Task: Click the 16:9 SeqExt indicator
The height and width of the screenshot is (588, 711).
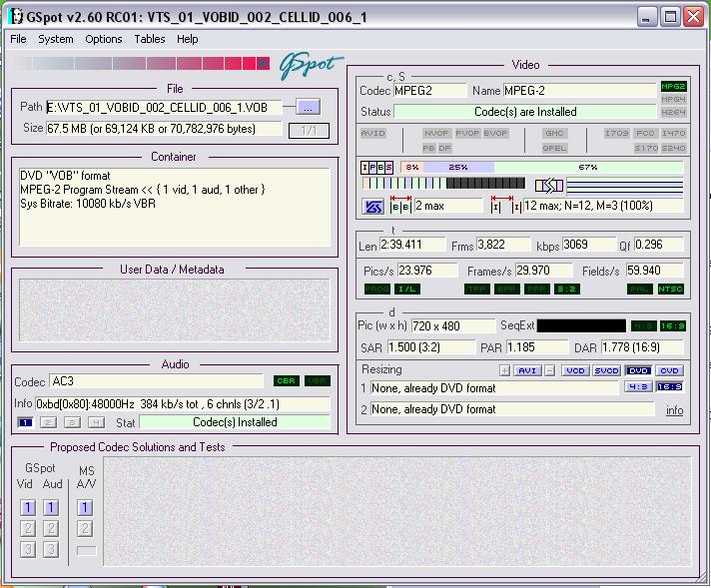Action: 673,325
